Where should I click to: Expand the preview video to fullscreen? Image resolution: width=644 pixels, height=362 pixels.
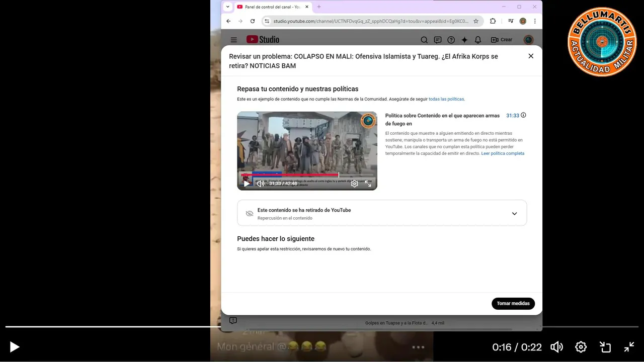click(368, 184)
